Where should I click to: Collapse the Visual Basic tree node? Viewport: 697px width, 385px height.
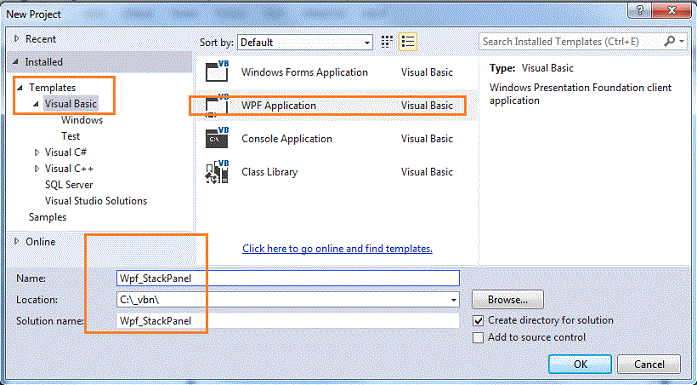click(x=36, y=104)
